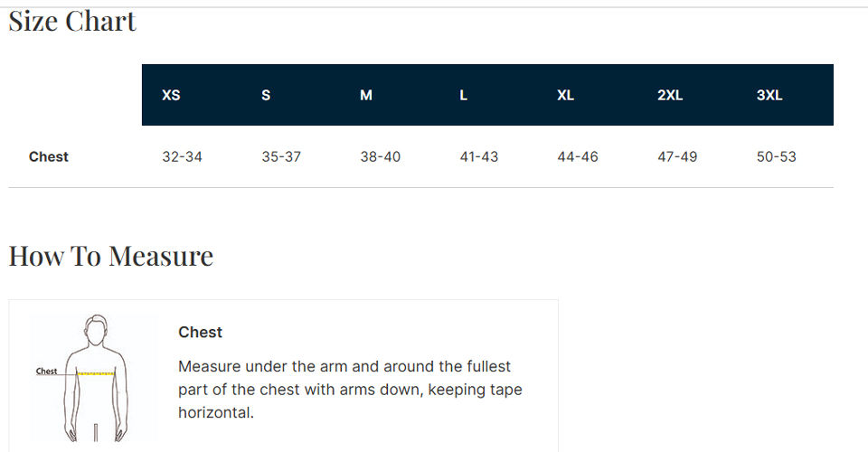Click the 44-46 chest measurement cell

point(578,156)
